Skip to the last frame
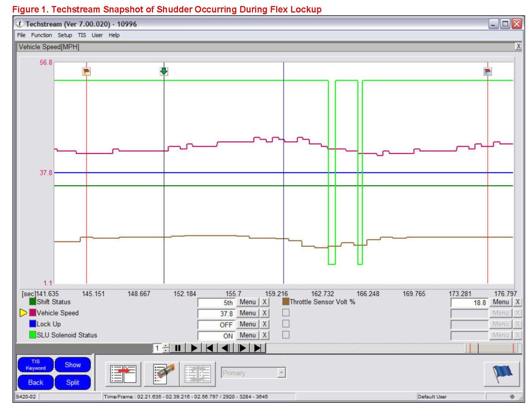532x411 pixels. coord(258,348)
